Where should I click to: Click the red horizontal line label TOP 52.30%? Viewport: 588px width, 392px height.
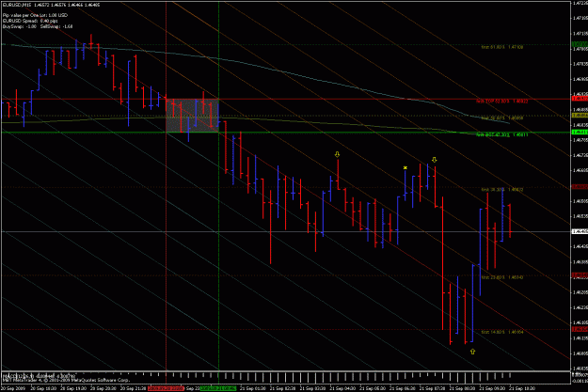coord(502,102)
